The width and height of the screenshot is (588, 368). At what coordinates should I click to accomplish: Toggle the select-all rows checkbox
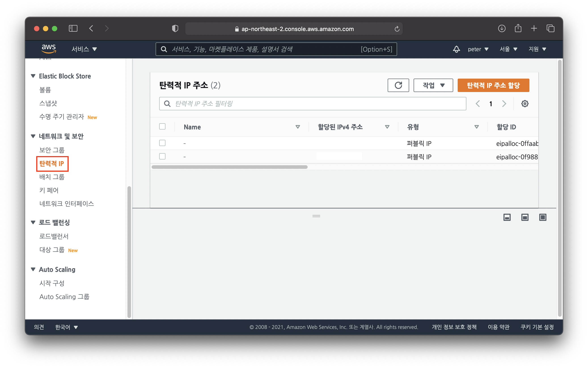point(162,127)
